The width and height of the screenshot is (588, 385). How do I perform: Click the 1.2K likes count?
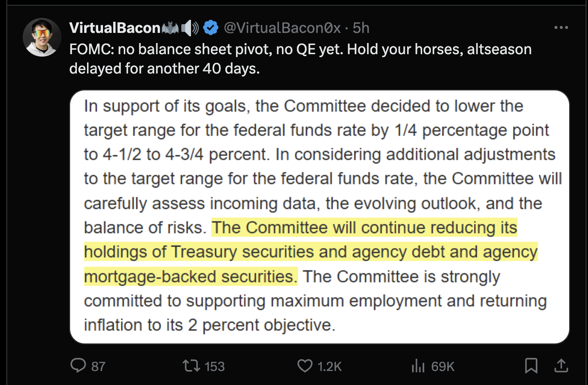tap(330, 367)
